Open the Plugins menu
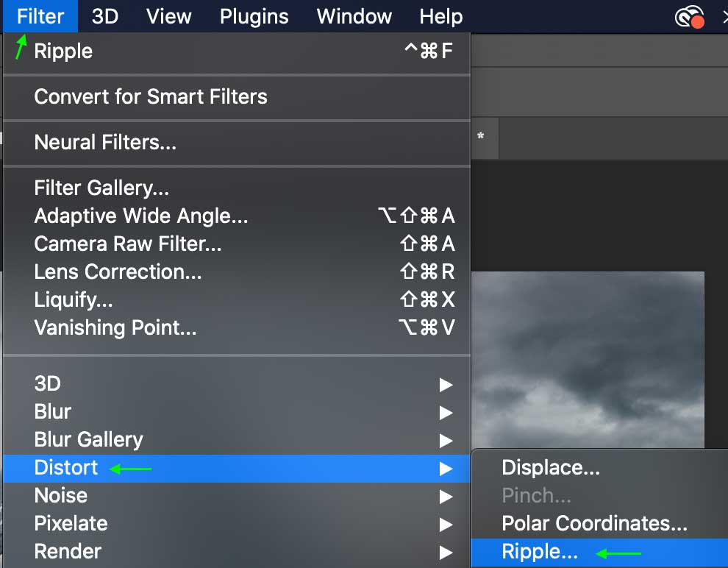 point(254,17)
